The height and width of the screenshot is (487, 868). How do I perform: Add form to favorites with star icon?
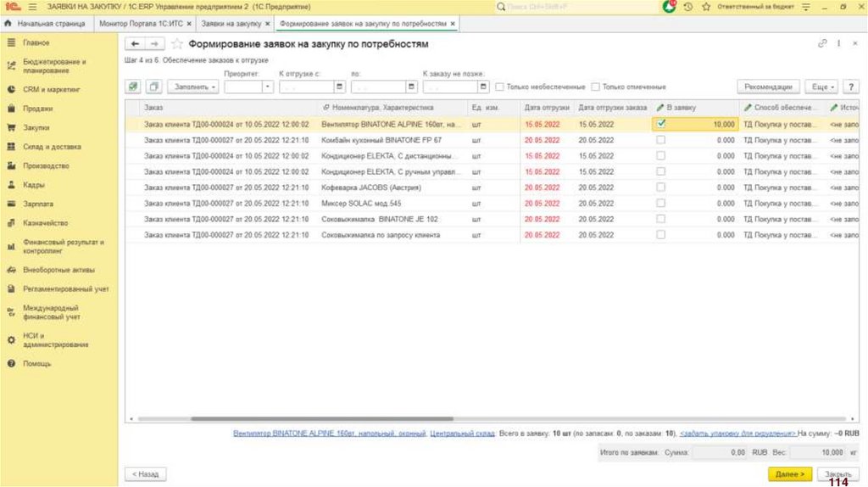click(x=177, y=43)
